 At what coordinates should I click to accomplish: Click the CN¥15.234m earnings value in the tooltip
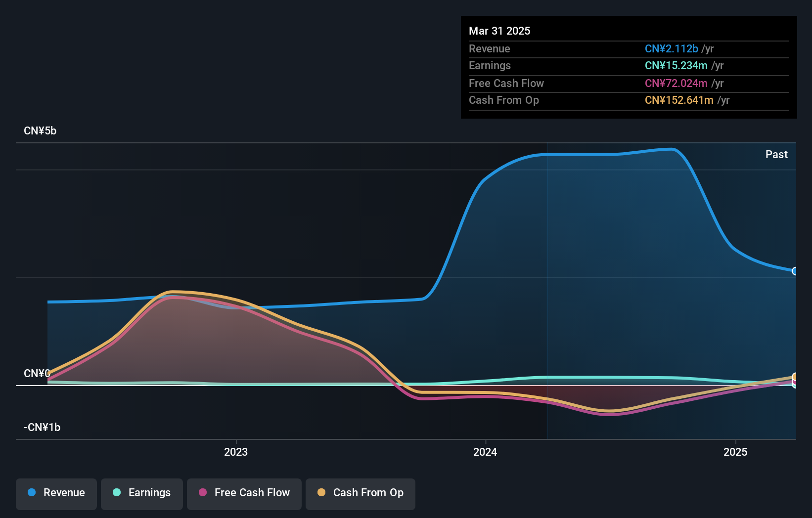pyautogui.click(x=676, y=65)
